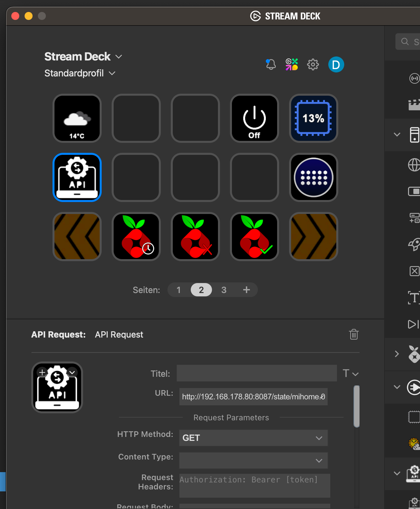Click the crossed box icon in sidebar

pyautogui.click(x=414, y=271)
